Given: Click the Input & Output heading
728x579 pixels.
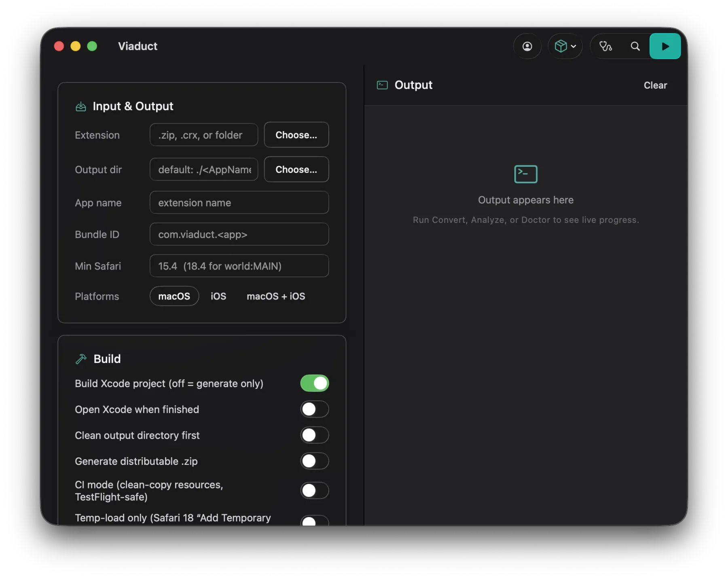Looking at the screenshot, I should [133, 106].
